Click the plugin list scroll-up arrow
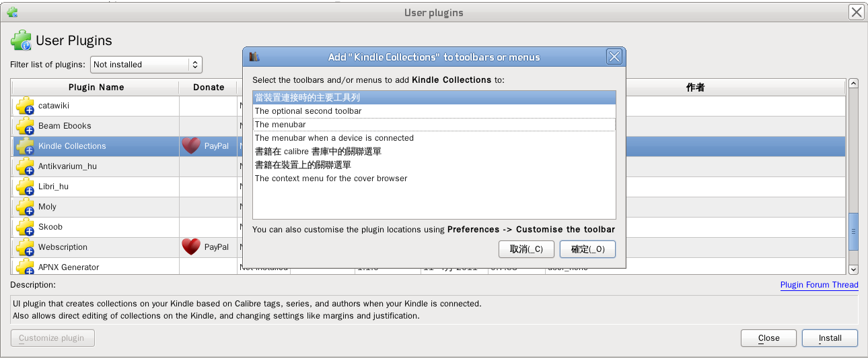This screenshot has width=868, height=359. [853, 84]
